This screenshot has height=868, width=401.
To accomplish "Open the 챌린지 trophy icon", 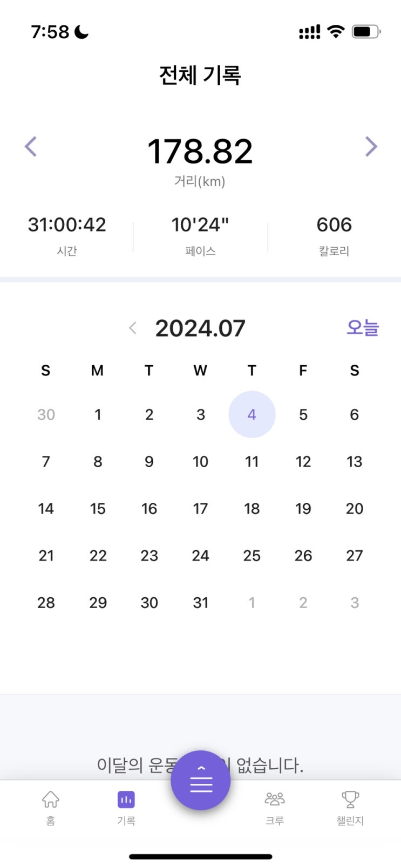I will 350,799.
